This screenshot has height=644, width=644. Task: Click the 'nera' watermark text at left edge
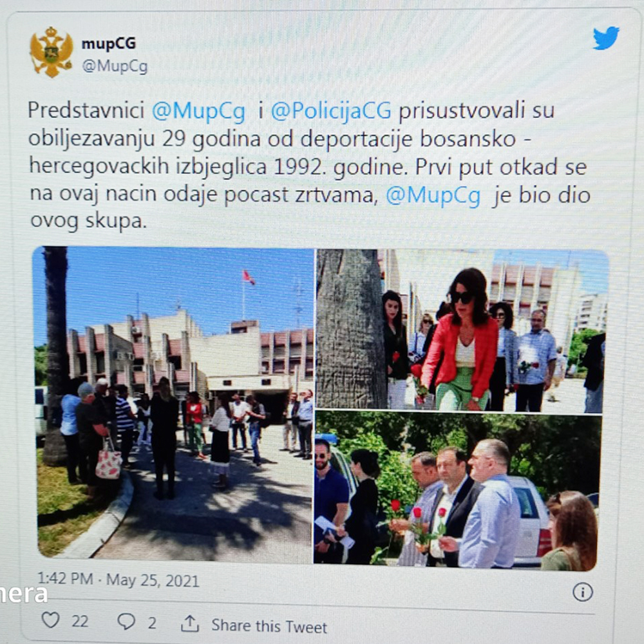coord(24,594)
